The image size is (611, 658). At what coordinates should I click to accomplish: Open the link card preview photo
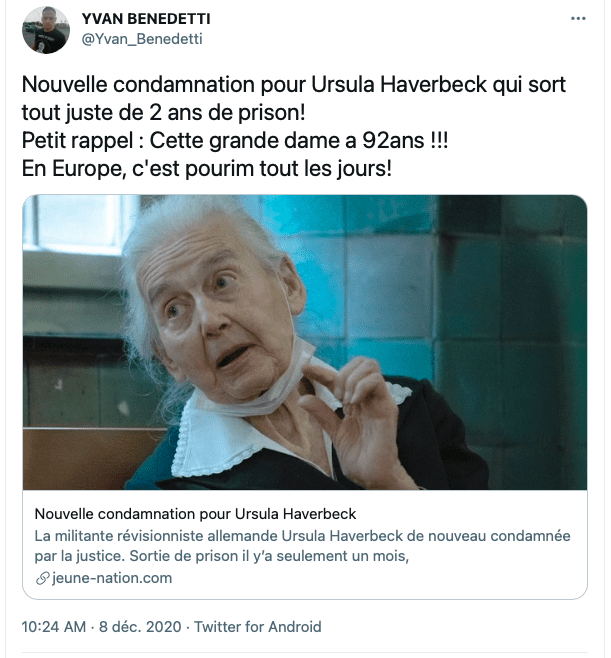click(x=305, y=342)
